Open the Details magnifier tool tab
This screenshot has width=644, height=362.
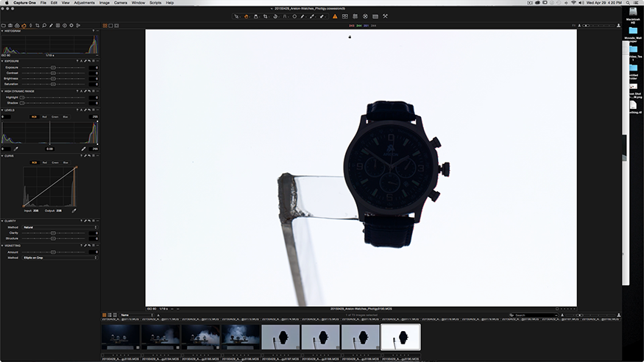(44, 26)
